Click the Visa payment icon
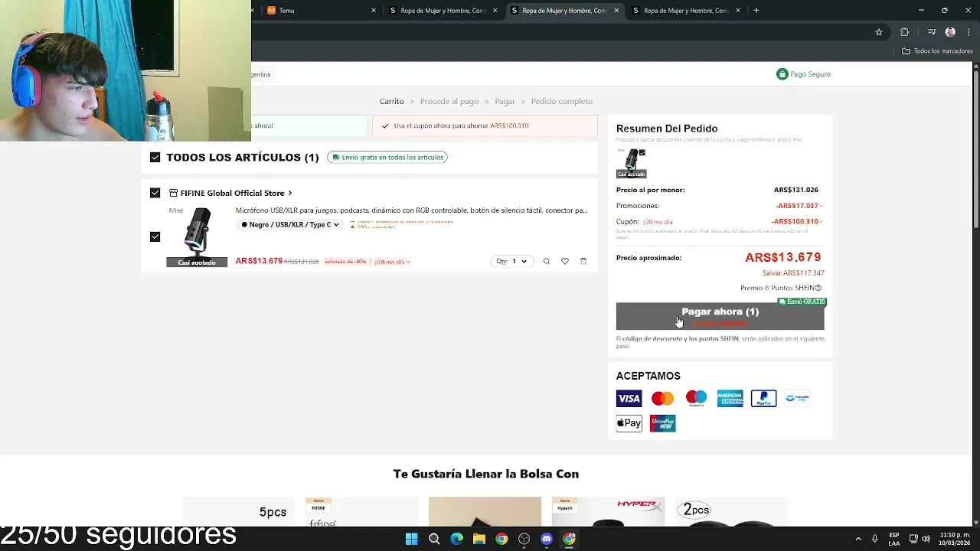This screenshot has width=980, height=551. (629, 399)
